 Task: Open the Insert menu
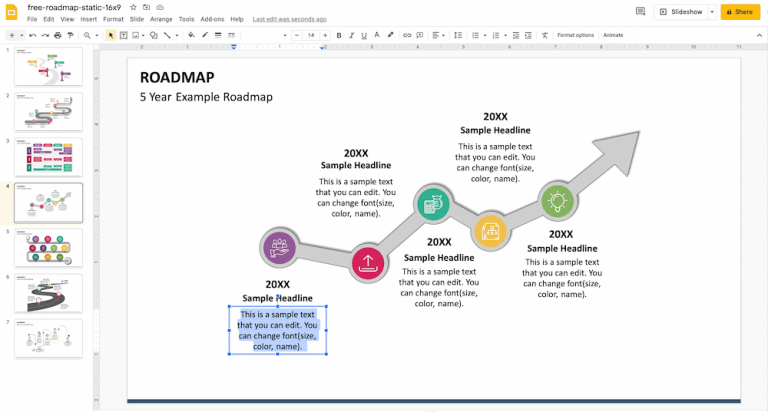[89, 19]
